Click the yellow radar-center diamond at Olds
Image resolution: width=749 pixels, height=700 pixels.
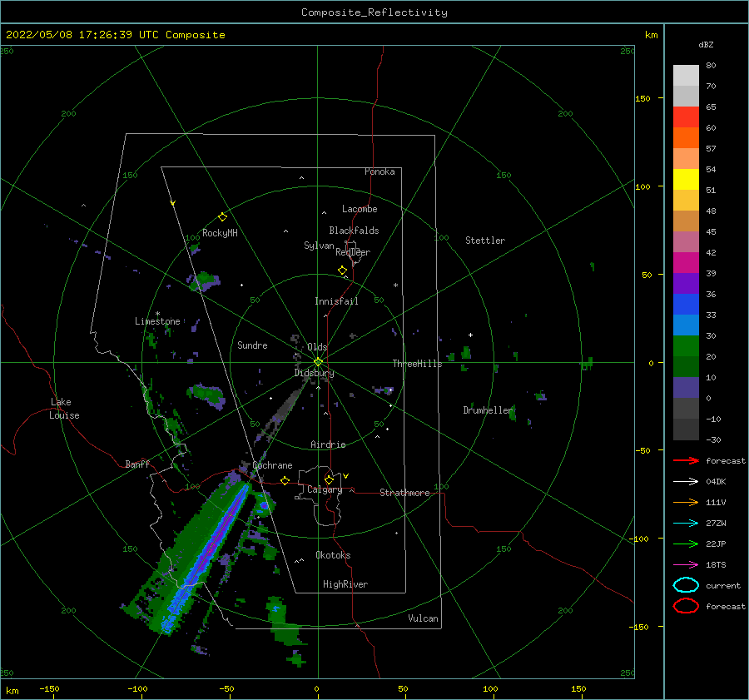tap(318, 362)
